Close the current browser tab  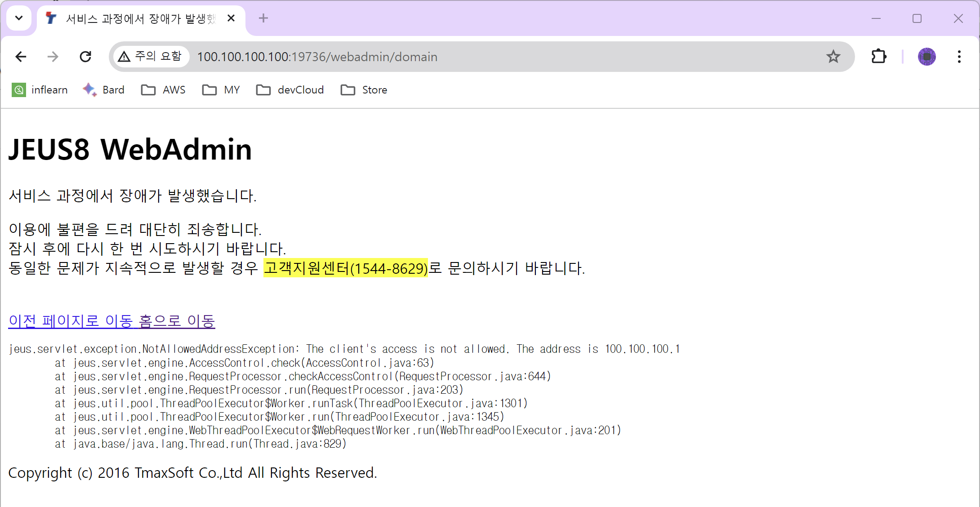click(x=231, y=18)
